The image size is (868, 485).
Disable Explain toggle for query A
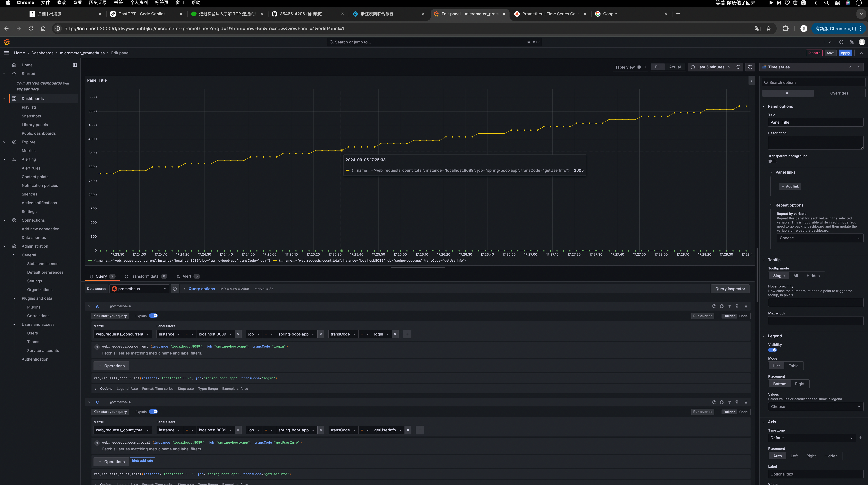click(154, 316)
